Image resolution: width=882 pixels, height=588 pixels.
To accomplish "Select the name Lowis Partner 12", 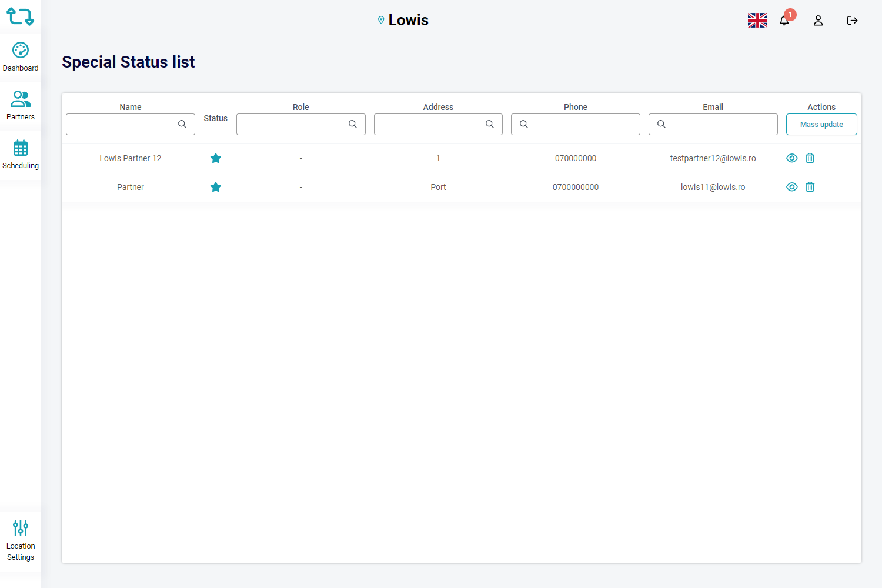I will [x=131, y=158].
